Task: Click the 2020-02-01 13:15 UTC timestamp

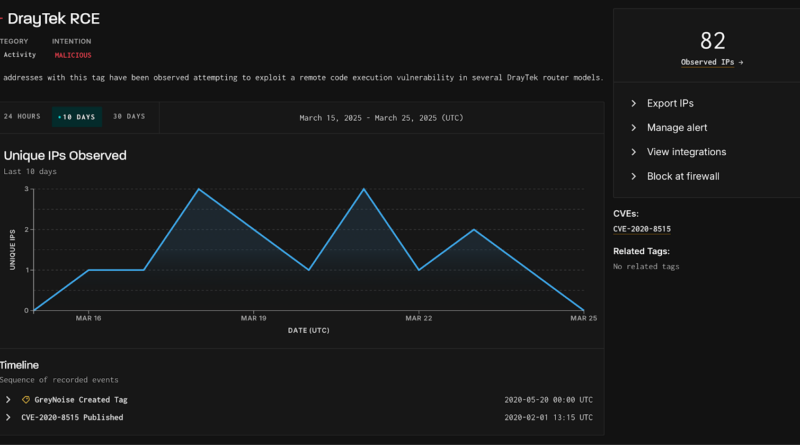Action: (x=548, y=417)
